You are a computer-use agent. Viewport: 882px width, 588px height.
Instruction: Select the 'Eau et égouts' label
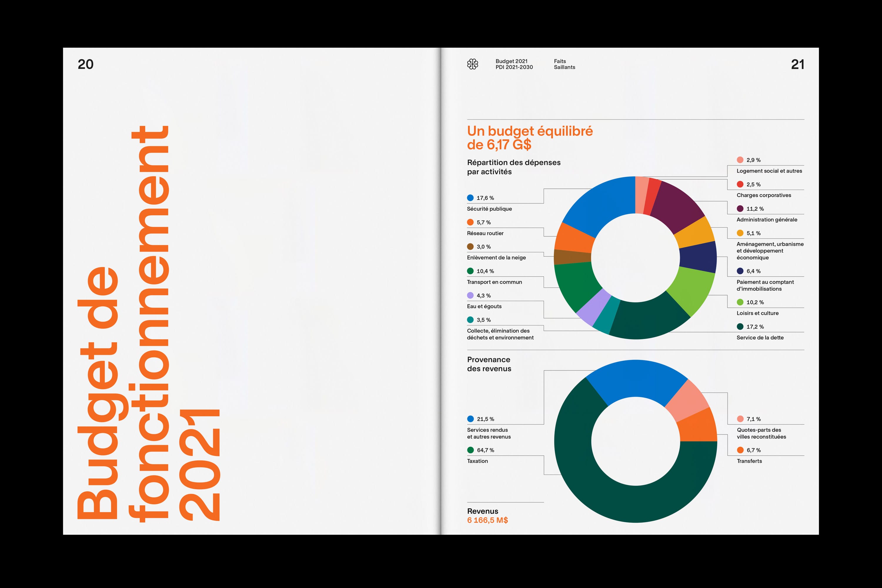(x=484, y=306)
